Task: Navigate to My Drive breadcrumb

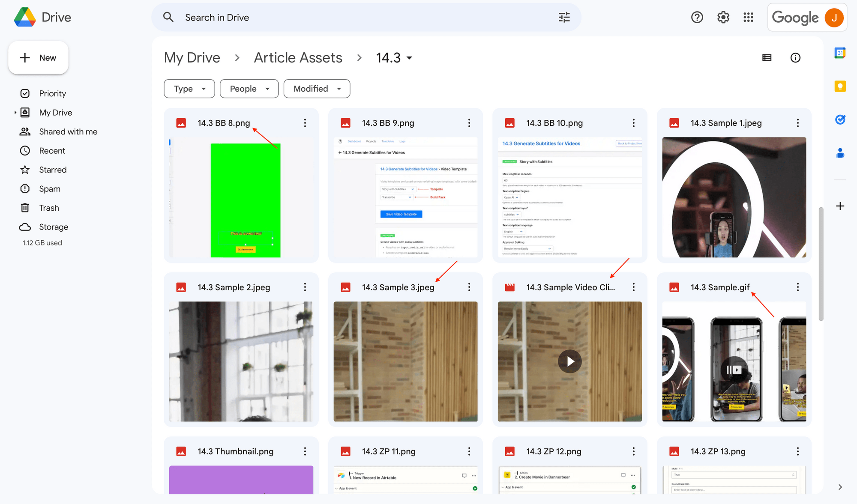Action: click(x=192, y=58)
